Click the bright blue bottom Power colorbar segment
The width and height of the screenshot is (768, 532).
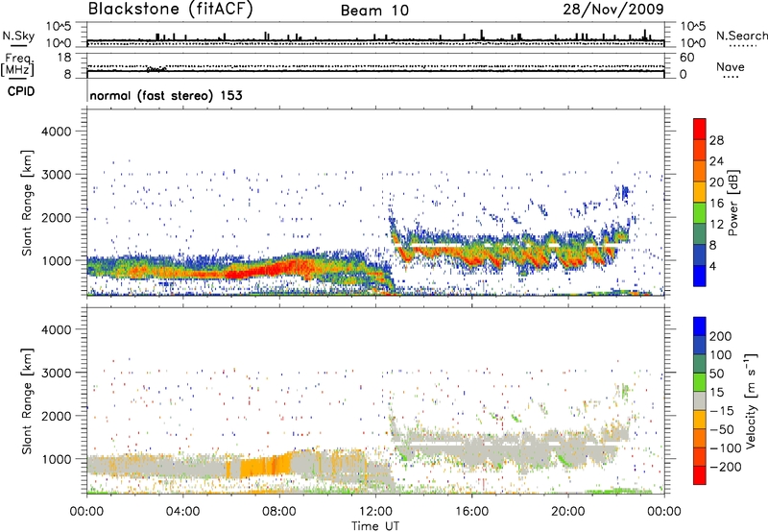click(x=700, y=277)
